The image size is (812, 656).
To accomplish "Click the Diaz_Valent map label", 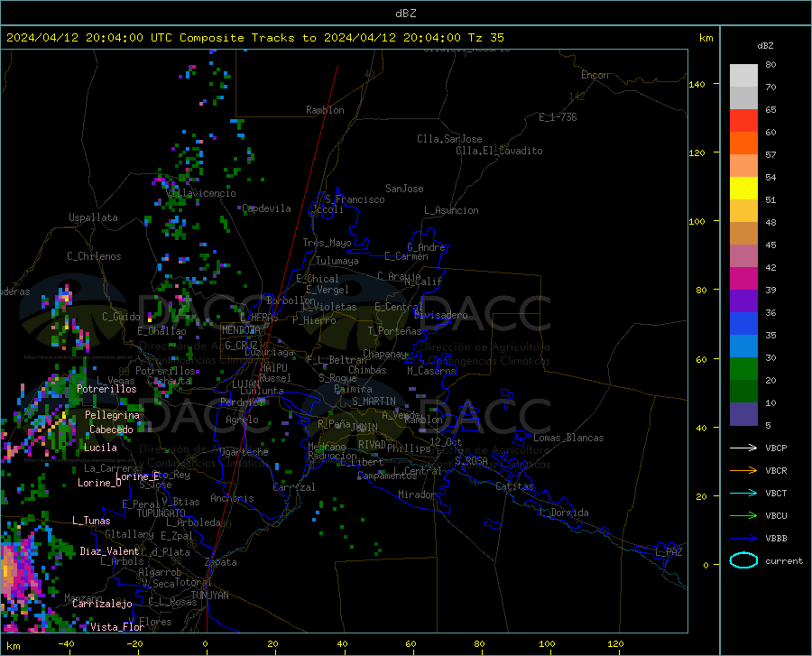I will tap(109, 551).
